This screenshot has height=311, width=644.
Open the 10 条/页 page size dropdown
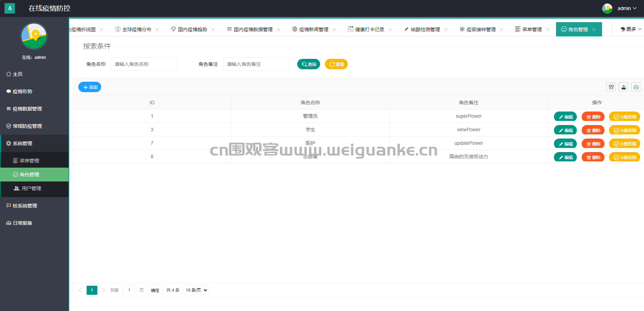196,290
